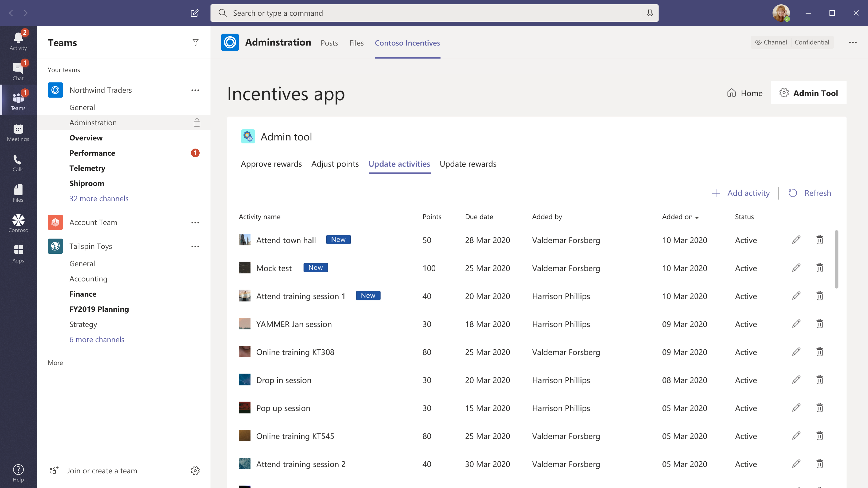This screenshot has width=868, height=488.
Task: Select the Admin Tool button
Action: tap(808, 93)
